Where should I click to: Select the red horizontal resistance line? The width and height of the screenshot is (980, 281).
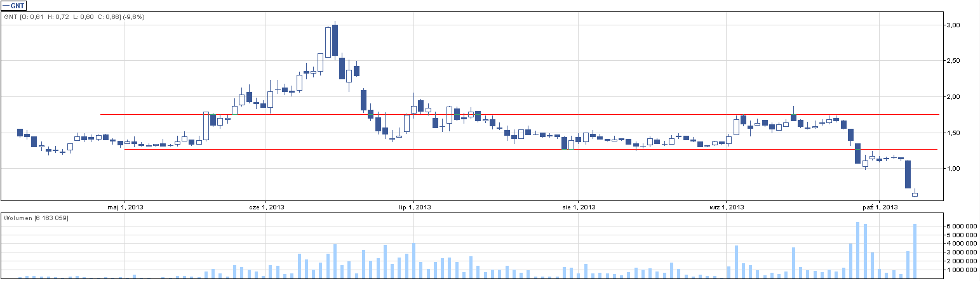(x=520, y=115)
